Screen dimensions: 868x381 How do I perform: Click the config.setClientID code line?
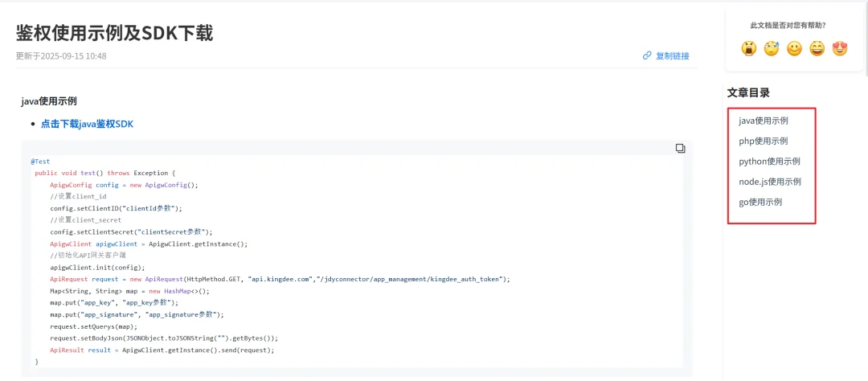[116, 208]
